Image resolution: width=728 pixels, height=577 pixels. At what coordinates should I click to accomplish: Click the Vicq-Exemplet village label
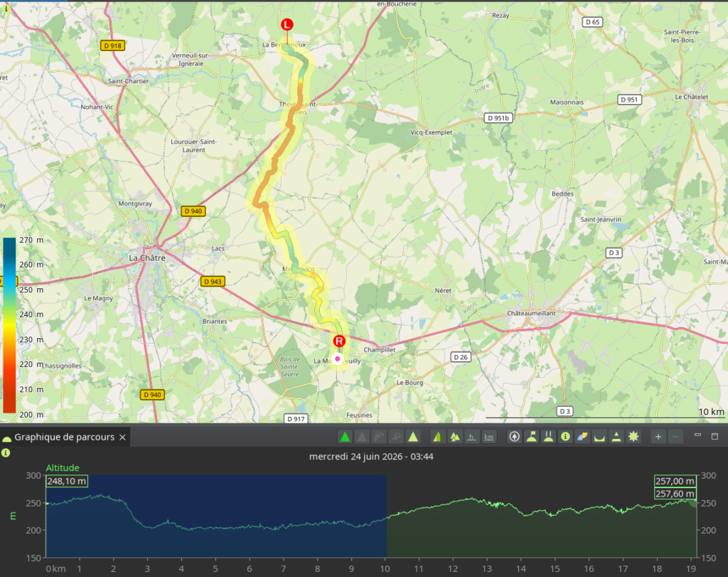(x=431, y=132)
